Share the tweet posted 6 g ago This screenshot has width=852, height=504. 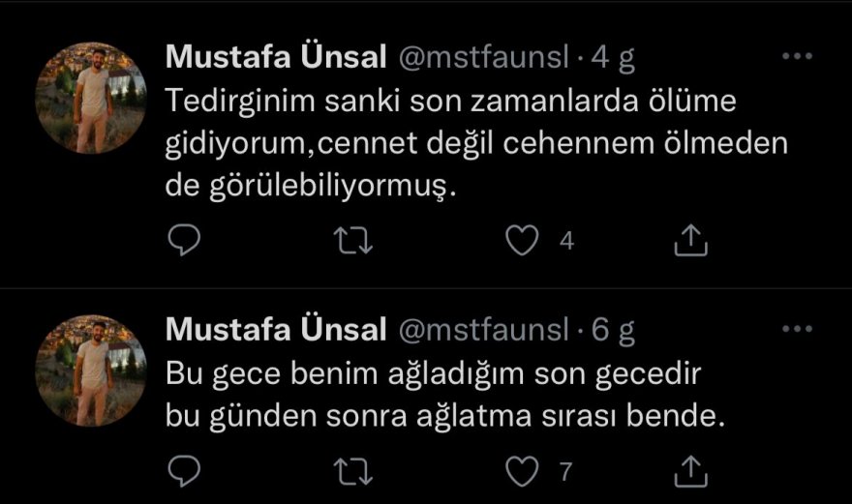click(691, 471)
